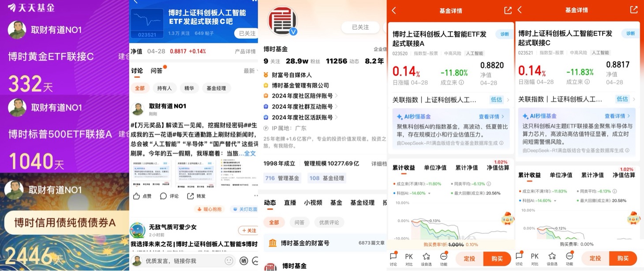This screenshot has width=644, height=271.
Task: Select 精华 filter chip in forum
Action: click(188, 88)
